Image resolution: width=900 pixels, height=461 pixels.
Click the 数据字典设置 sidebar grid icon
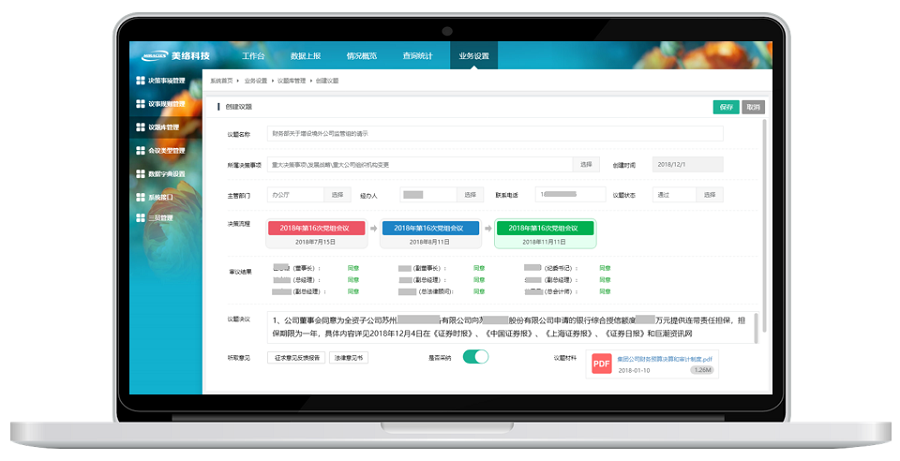click(140, 173)
